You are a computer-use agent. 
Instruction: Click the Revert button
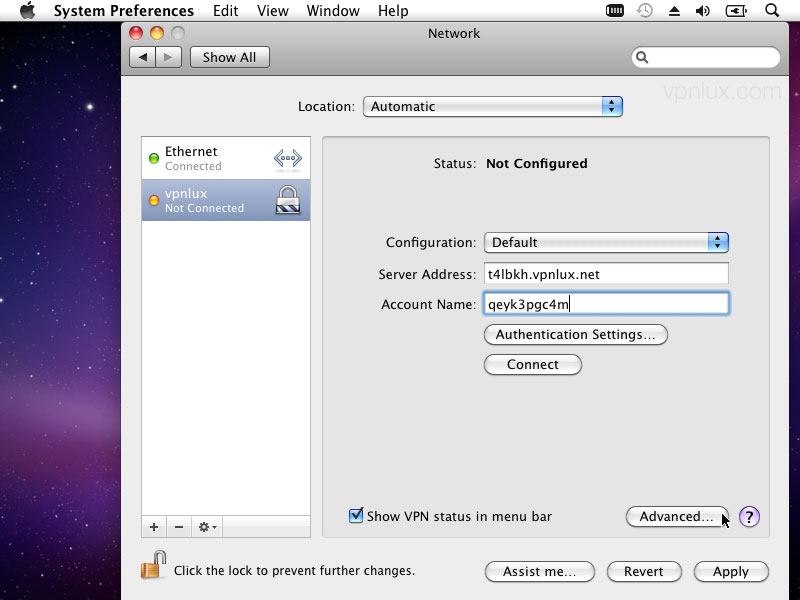644,571
